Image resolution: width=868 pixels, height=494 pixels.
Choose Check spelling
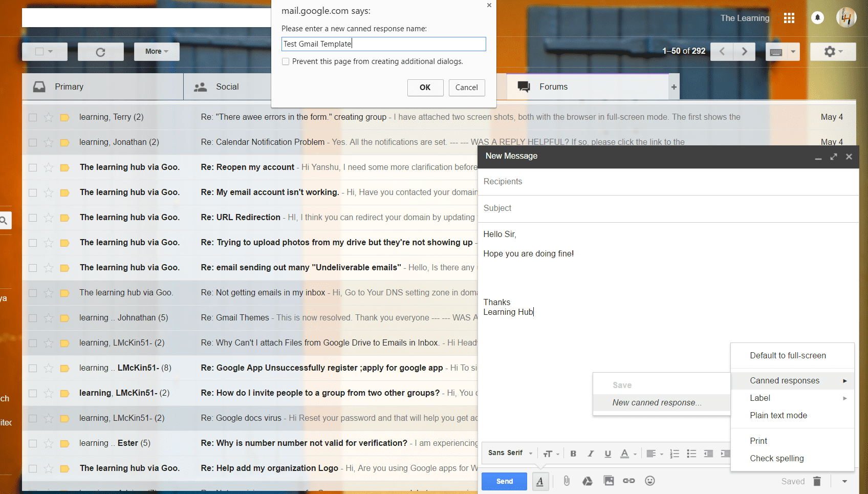pyautogui.click(x=792, y=459)
